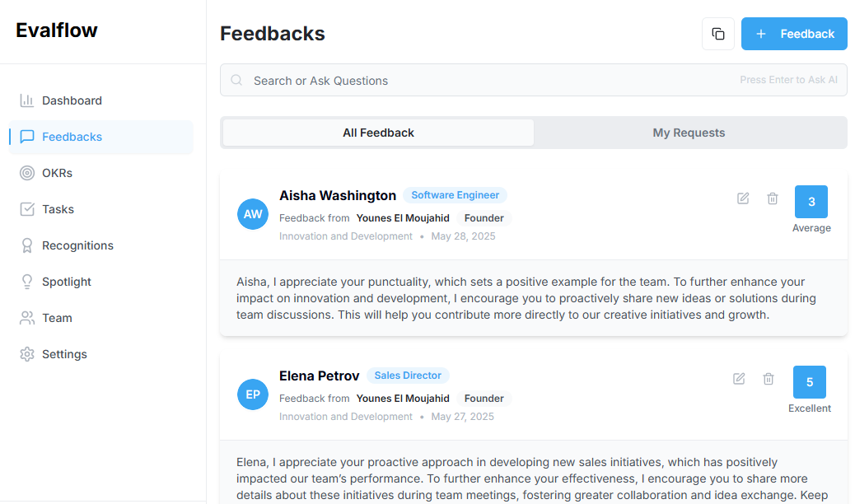Click the Evalflow logo text
Image resolution: width=855 pixels, height=504 pixels.
pyautogui.click(x=57, y=30)
